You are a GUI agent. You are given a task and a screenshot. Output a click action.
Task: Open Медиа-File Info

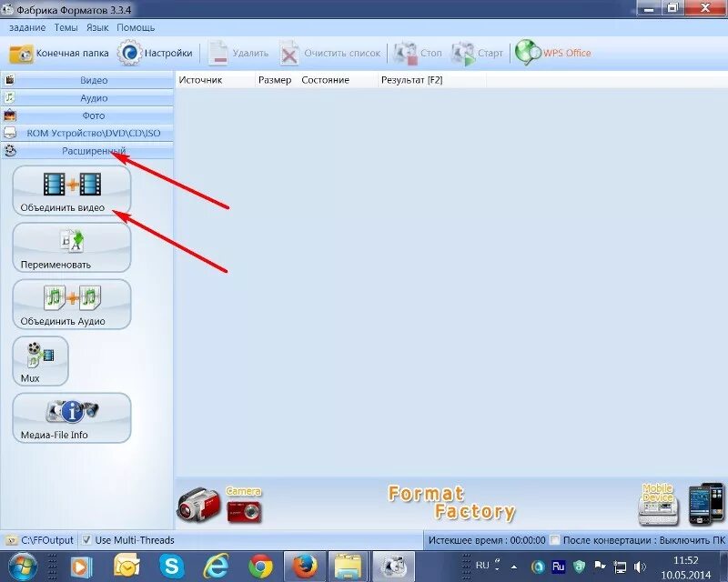tap(72, 417)
